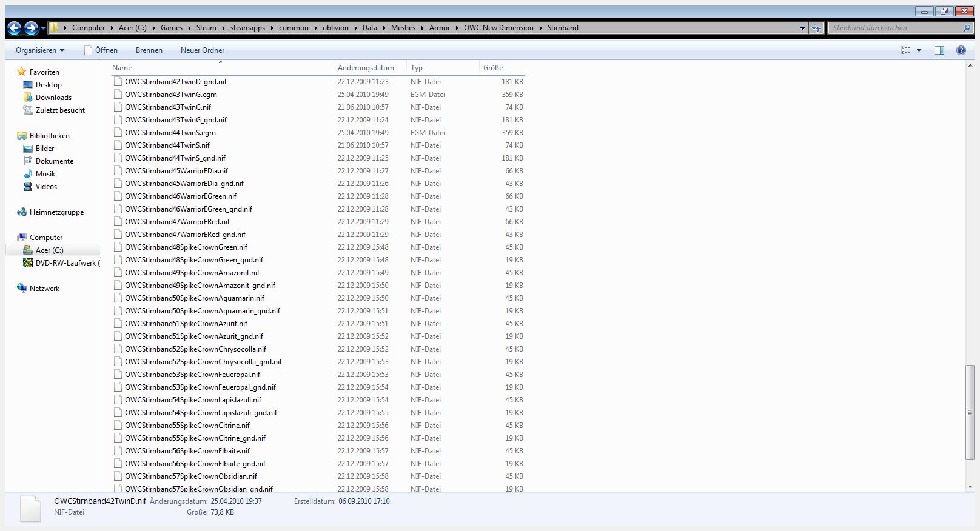Select file OWCStirnband43TwinG.egm
980x531 pixels.
click(x=171, y=95)
